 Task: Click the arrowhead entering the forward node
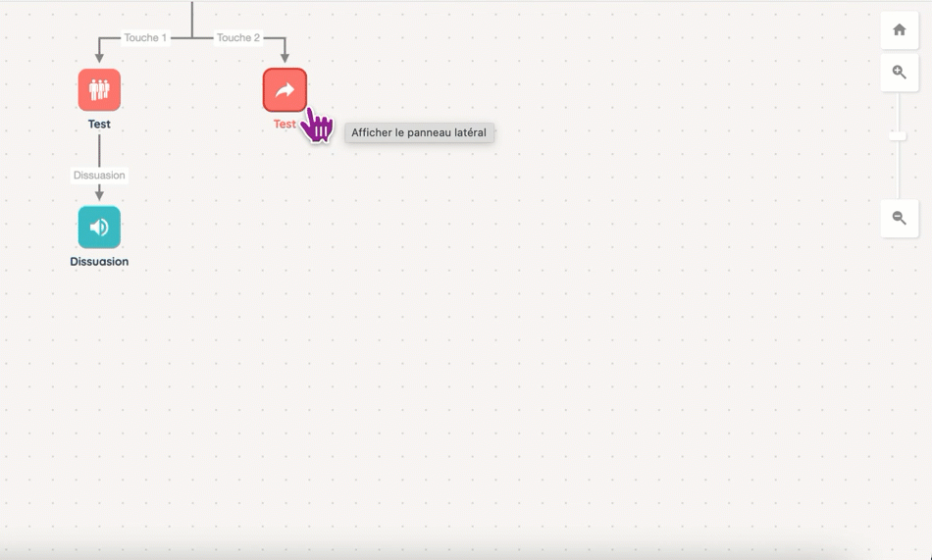point(285,59)
